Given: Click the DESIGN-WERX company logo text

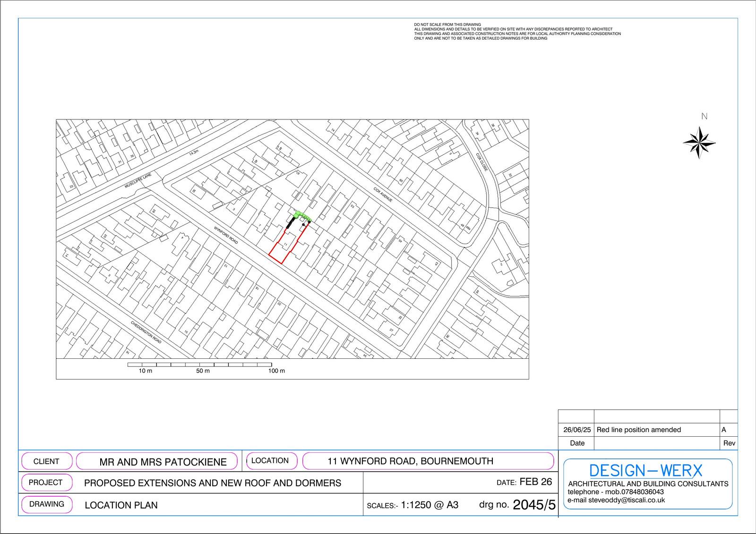Looking at the screenshot, I should pos(646,470).
